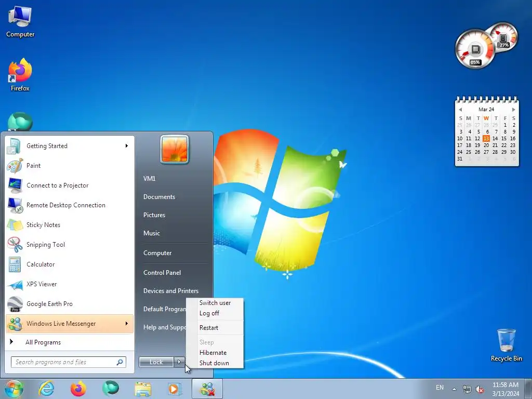Click the Windows Live Messenger icon in Start menu
Image resolution: width=532 pixels, height=399 pixels.
point(15,324)
